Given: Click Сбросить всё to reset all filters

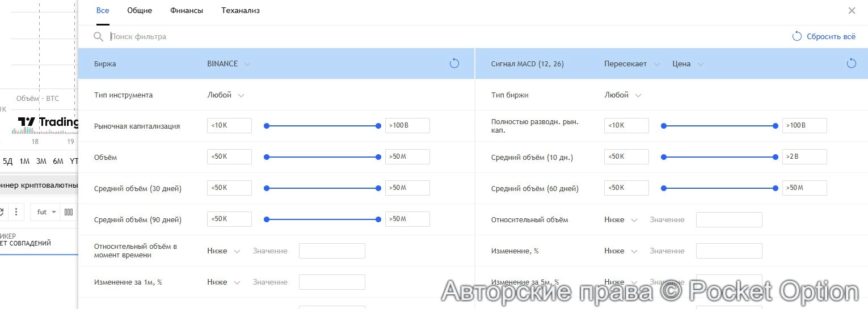Looking at the screenshot, I should coord(824,36).
